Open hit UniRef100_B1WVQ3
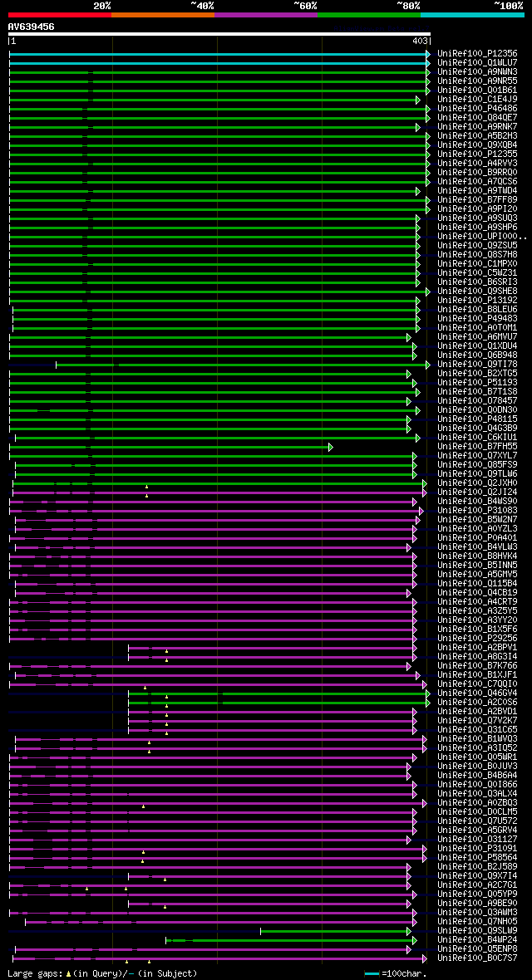 477,738
